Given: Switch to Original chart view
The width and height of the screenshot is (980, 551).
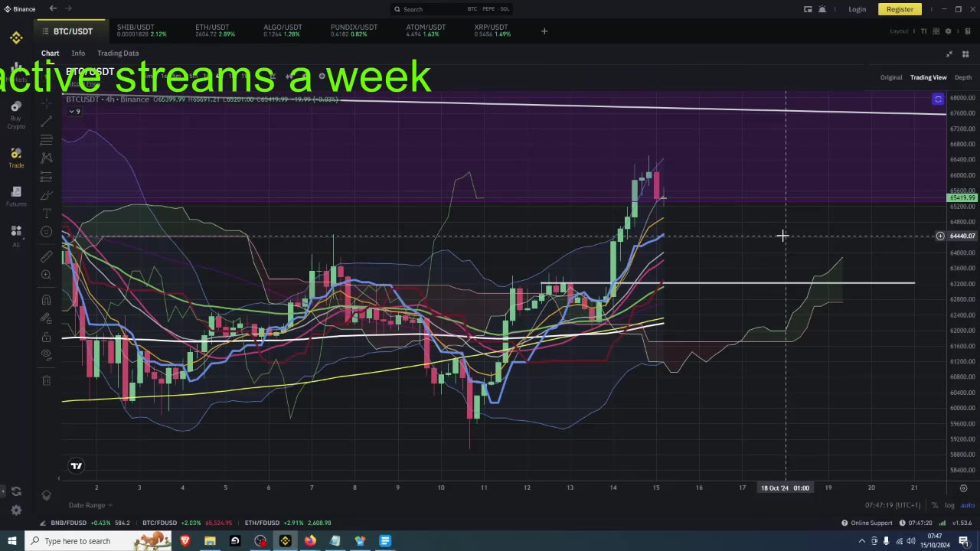Looking at the screenshot, I should pyautogui.click(x=891, y=77).
